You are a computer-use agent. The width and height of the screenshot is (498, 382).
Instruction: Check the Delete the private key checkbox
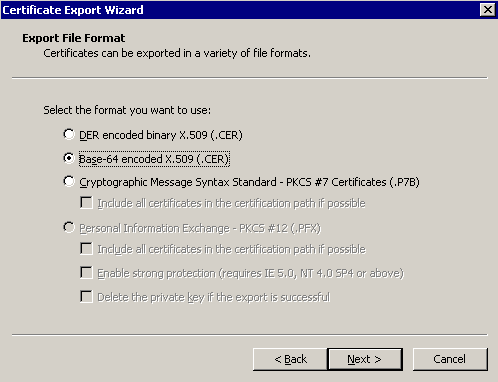pos(86,297)
